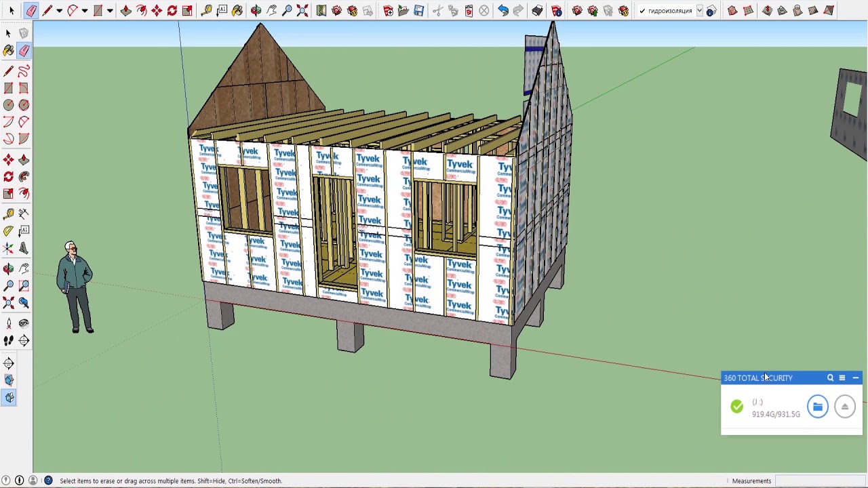
Task: Pick Protractor tool in left toolbar
Action: pos(8,231)
